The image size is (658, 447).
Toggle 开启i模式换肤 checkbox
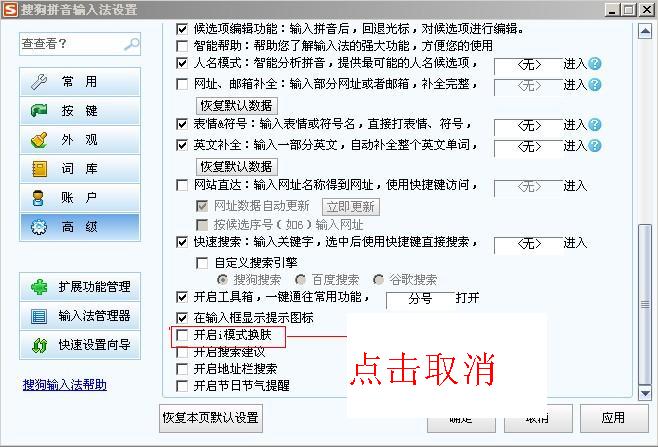[182, 335]
